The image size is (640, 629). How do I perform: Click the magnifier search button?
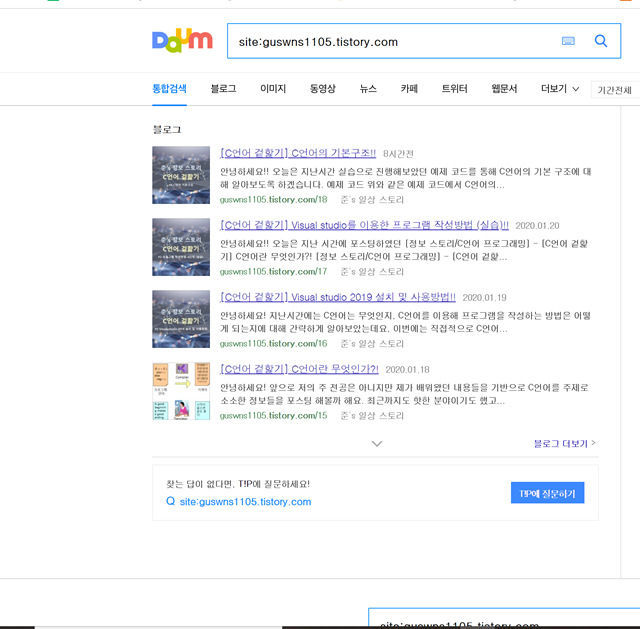pos(601,41)
